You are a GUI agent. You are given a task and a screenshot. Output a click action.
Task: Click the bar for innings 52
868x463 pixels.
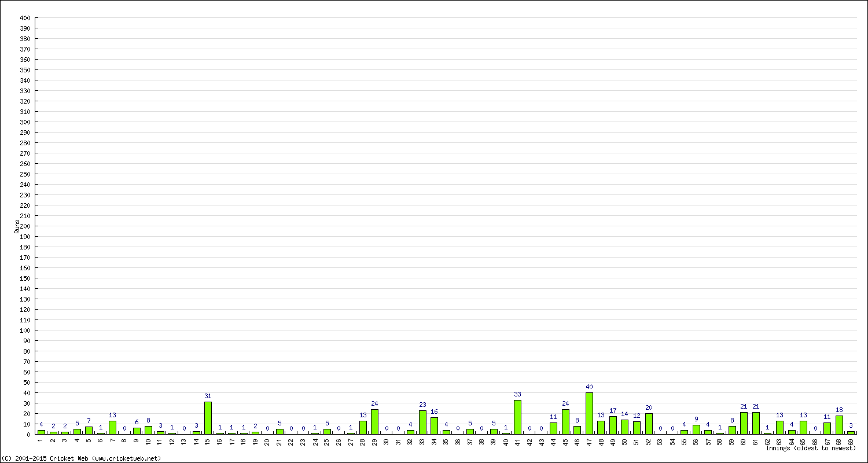649,424
